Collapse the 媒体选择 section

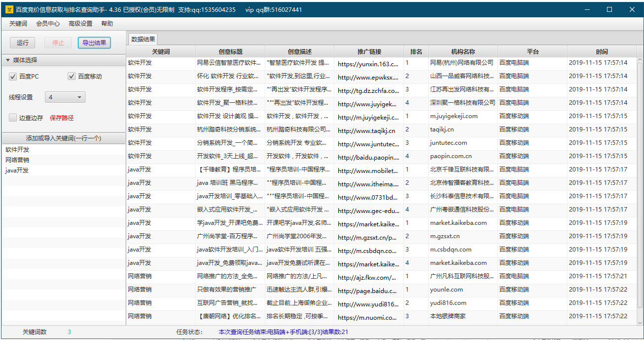click(8, 60)
